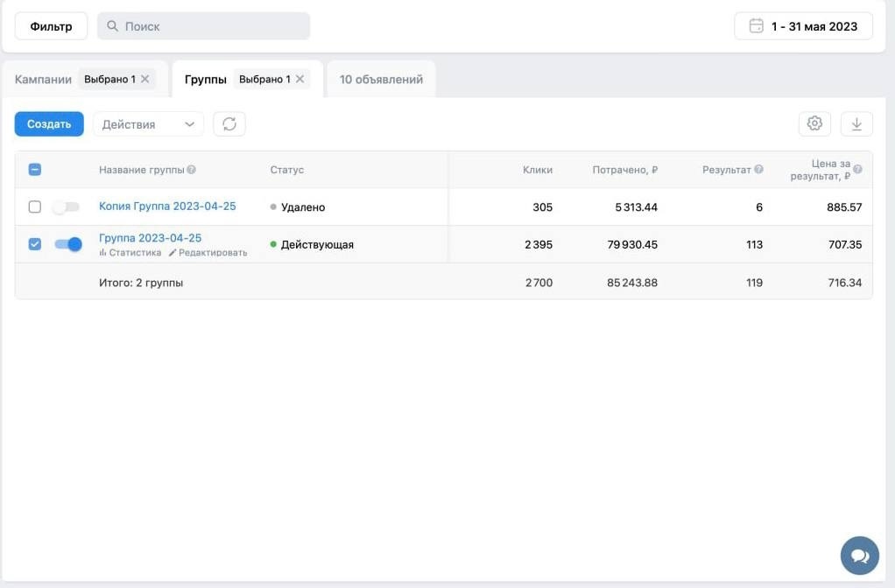Clear groups selection with the X icon

(300, 79)
